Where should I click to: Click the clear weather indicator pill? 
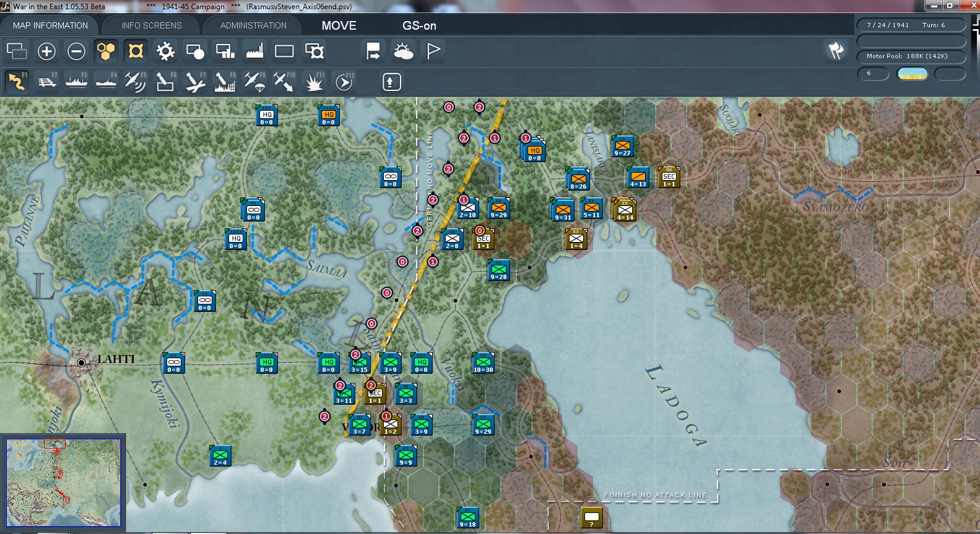pyautogui.click(x=912, y=74)
